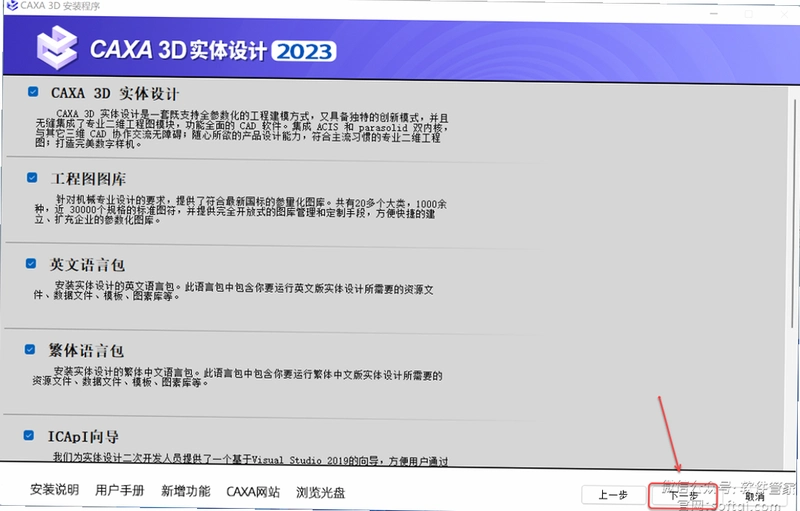
Task: Click the installer title bar app icon
Action: (x=13, y=6)
